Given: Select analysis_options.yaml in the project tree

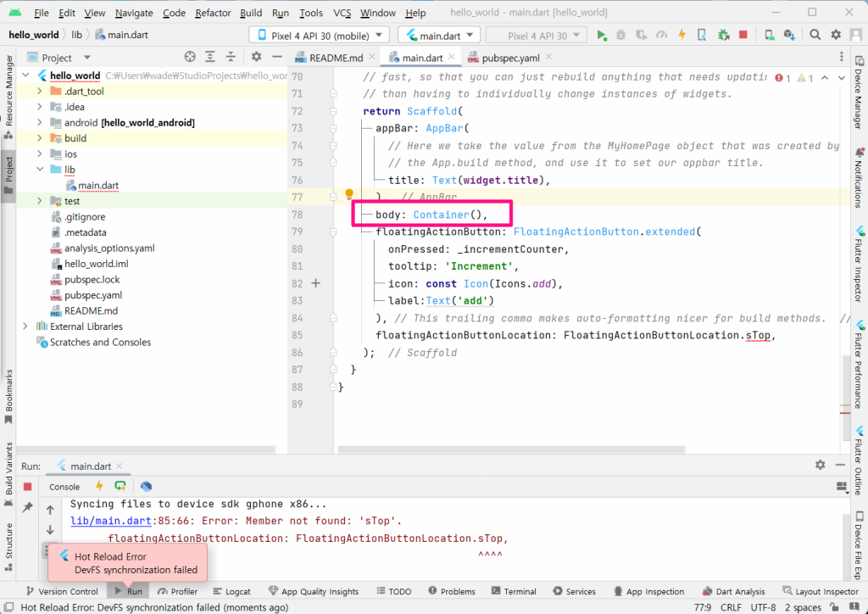Looking at the screenshot, I should coord(108,248).
